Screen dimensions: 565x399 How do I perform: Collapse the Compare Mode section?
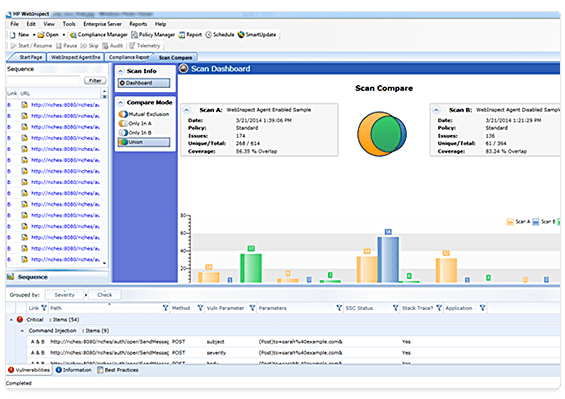click(121, 102)
